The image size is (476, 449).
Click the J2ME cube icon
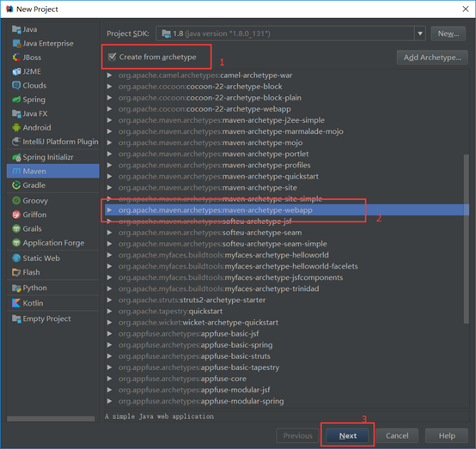(16, 71)
